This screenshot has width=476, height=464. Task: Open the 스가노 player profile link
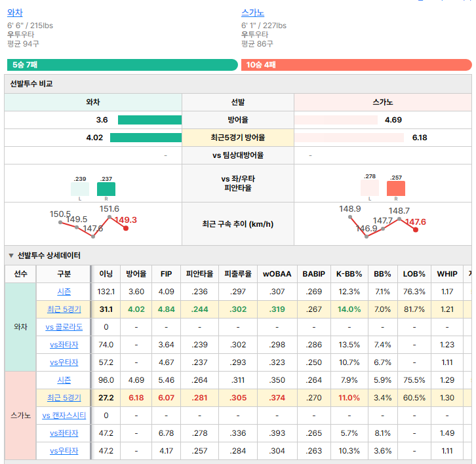point(252,12)
